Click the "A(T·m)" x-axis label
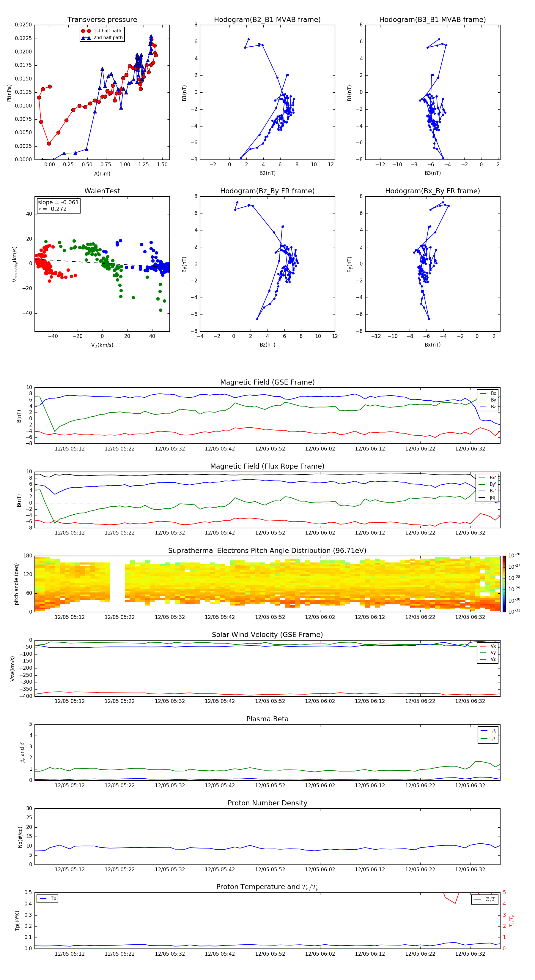 [102, 173]
